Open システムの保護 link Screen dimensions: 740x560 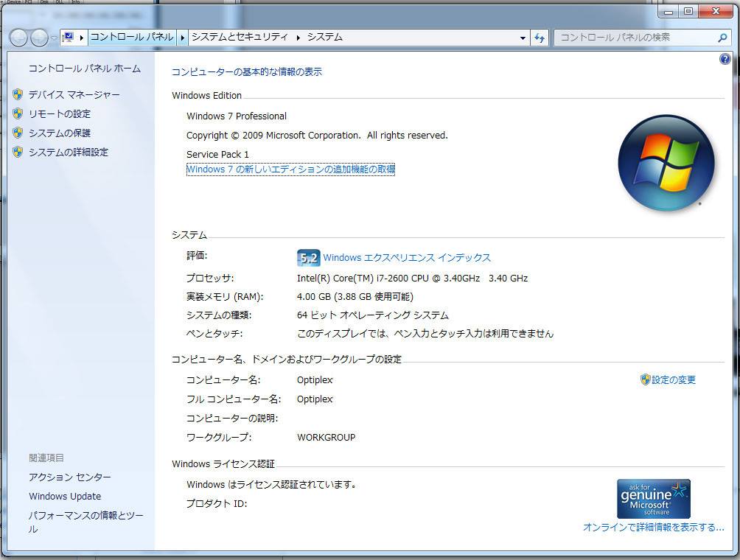point(60,133)
